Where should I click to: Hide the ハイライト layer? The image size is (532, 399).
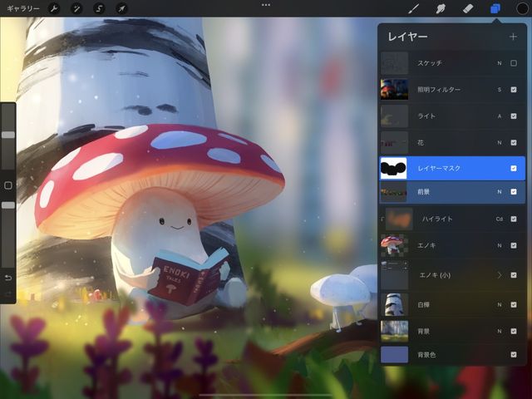tap(514, 219)
